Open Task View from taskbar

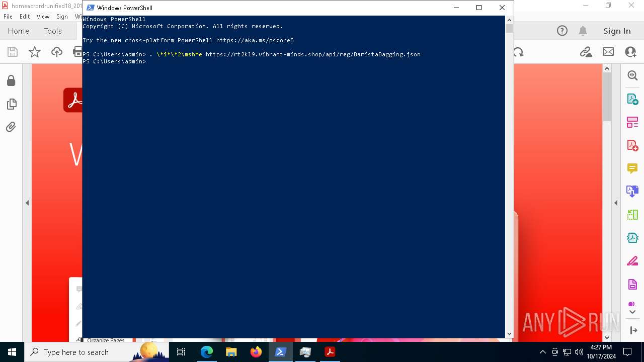click(x=181, y=352)
